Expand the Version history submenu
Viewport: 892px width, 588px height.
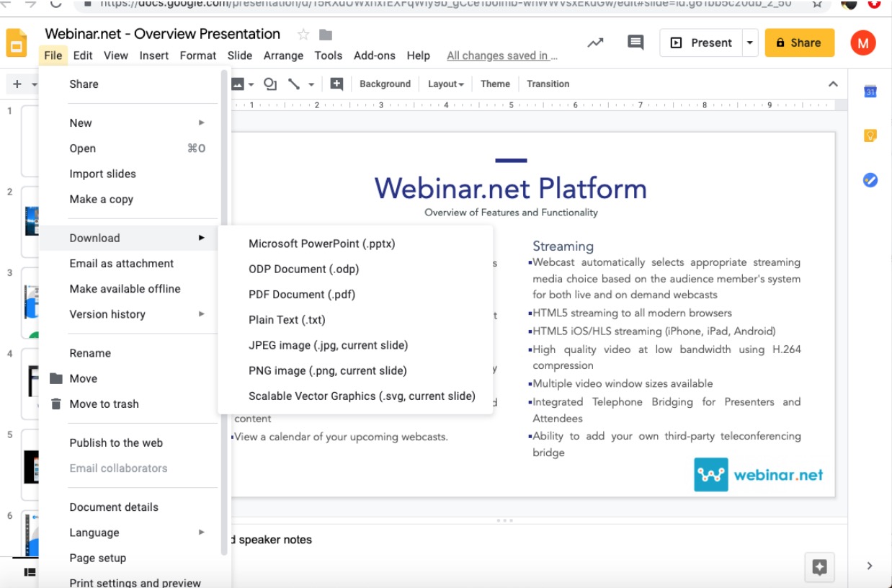pyautogui.click(x=137, y=314)
